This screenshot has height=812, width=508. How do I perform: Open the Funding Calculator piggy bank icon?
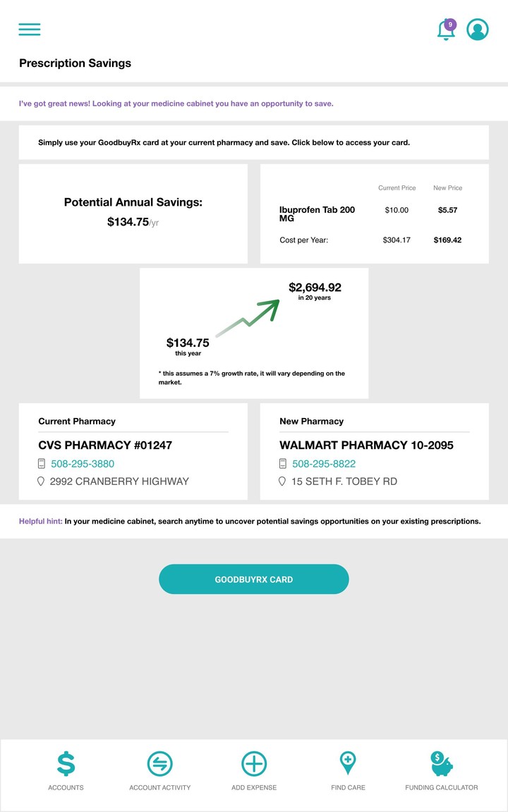(x=442, y=763)
